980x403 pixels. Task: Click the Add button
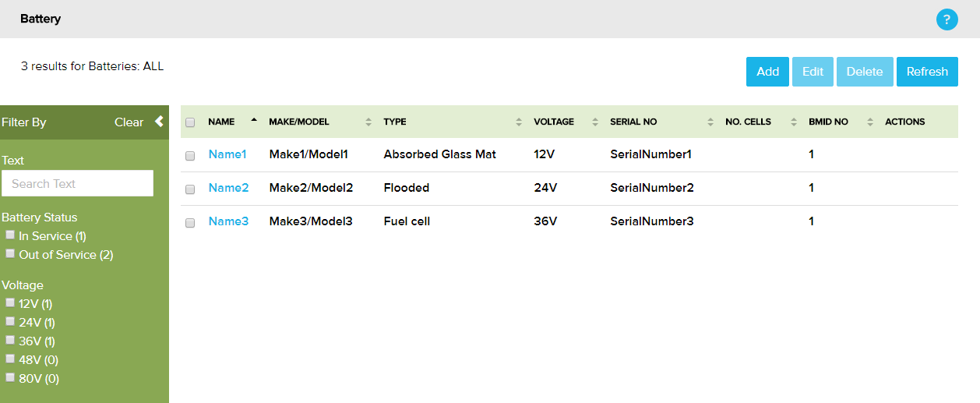767,72
